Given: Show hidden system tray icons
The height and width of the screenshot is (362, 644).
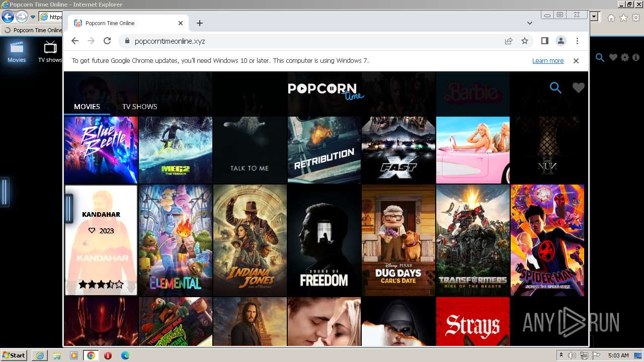Looking at the screenshot, I should click(x=561, y=355).
